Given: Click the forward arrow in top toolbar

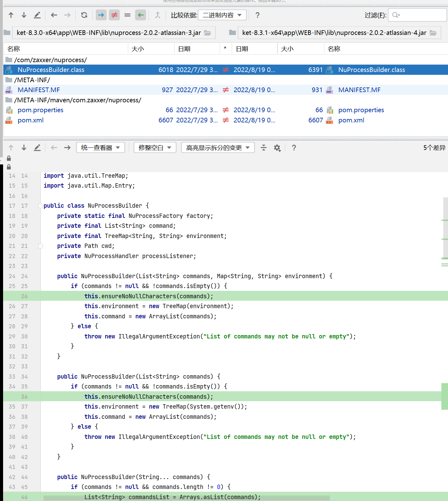Looking at the screenshot, I should coord(67,15).
